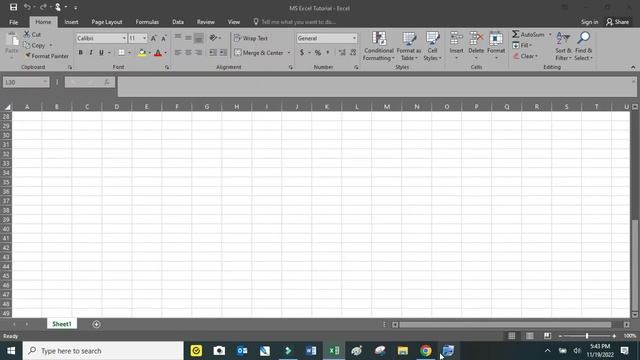Toggle Top Align

point(178,38)
